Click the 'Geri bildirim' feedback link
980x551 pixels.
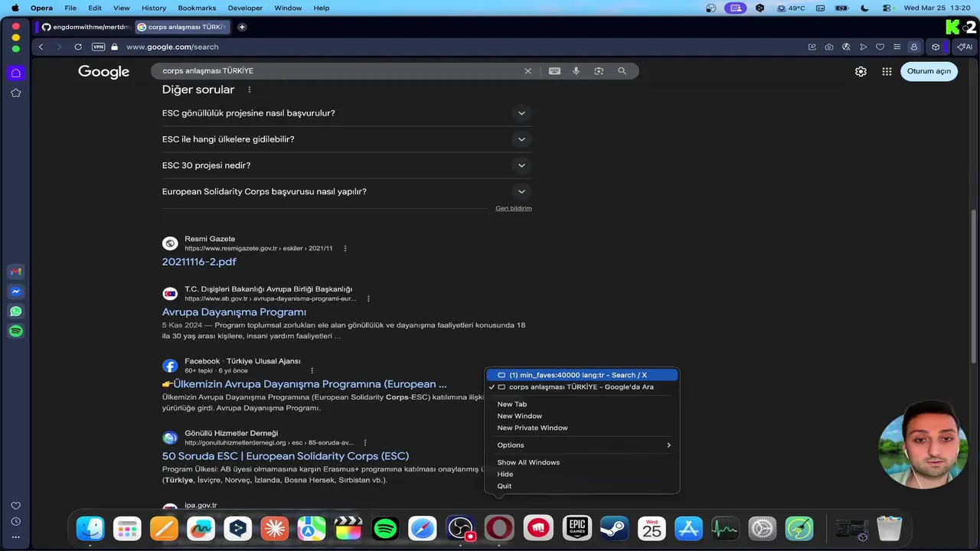tap(514, 208)
